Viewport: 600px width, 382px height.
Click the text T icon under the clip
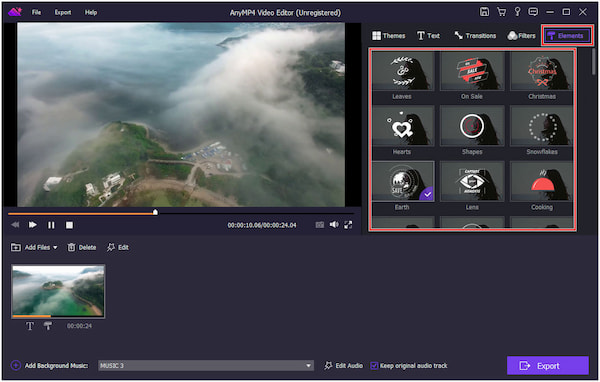30,326
